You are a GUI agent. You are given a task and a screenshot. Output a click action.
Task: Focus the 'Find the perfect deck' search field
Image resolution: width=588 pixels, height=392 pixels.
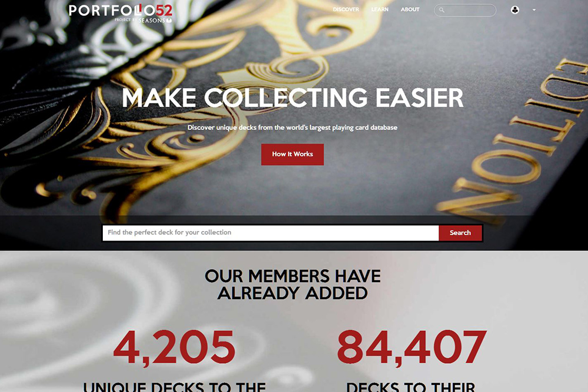(x=270, y=233)
